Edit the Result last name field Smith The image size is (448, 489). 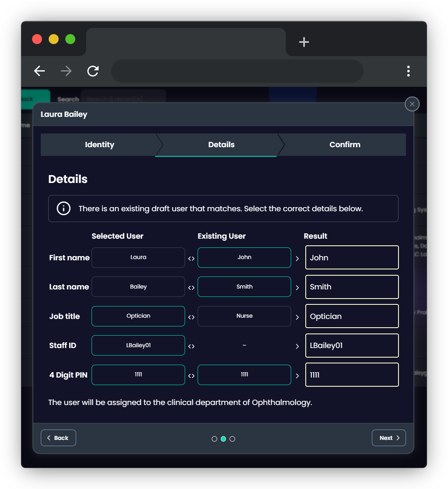point(352,287)
